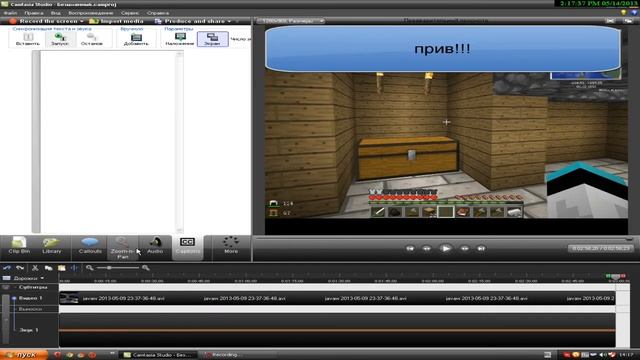640x360 pixels.
Task: Click the preview time counter display
Action: [x=600, y=248]
